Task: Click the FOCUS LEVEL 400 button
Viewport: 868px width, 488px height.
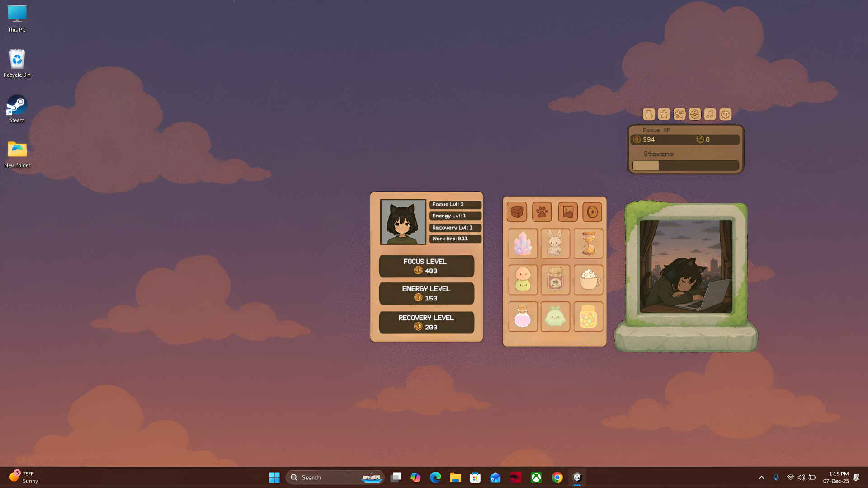Action: pyautogui.click(x=426, y=266)
